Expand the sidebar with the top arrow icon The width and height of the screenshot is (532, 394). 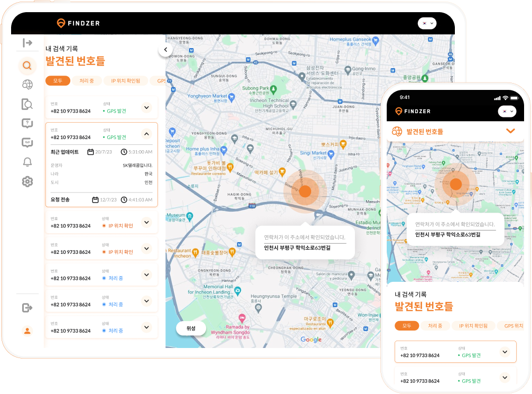click(27, 43)
